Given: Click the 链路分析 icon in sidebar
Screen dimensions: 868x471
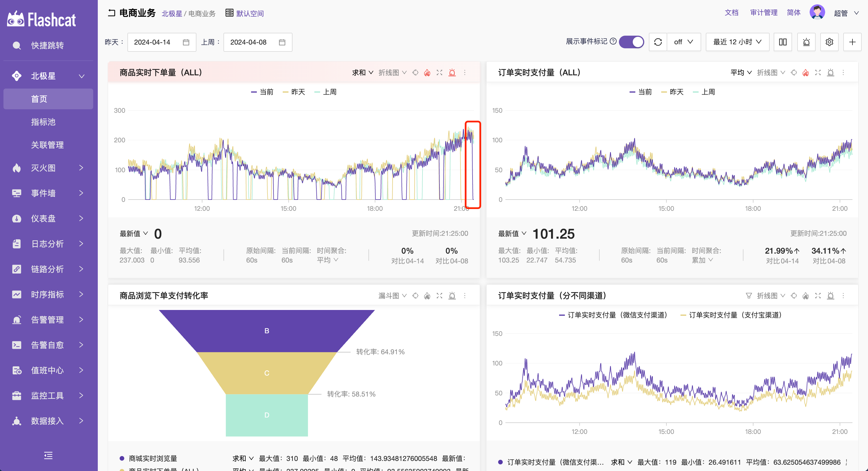Looking at the screenshot, I should tap(15, 269).
